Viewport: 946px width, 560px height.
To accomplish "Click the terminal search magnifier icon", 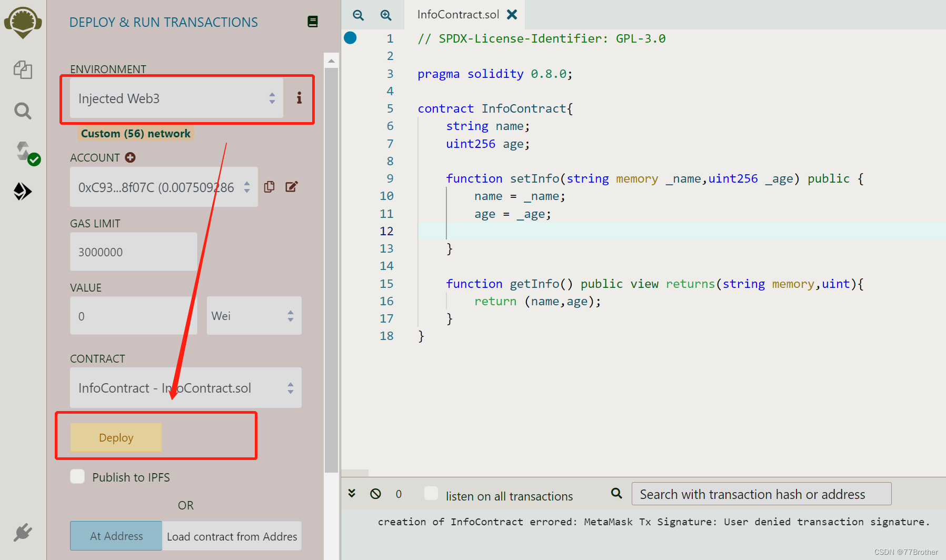I will pyautogui.click(x=616, y=493).
